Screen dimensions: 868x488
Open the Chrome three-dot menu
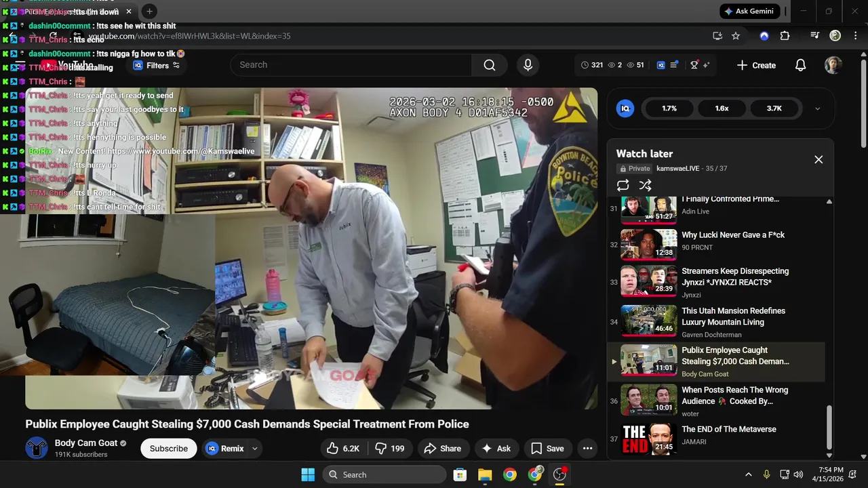click(854, 36)
